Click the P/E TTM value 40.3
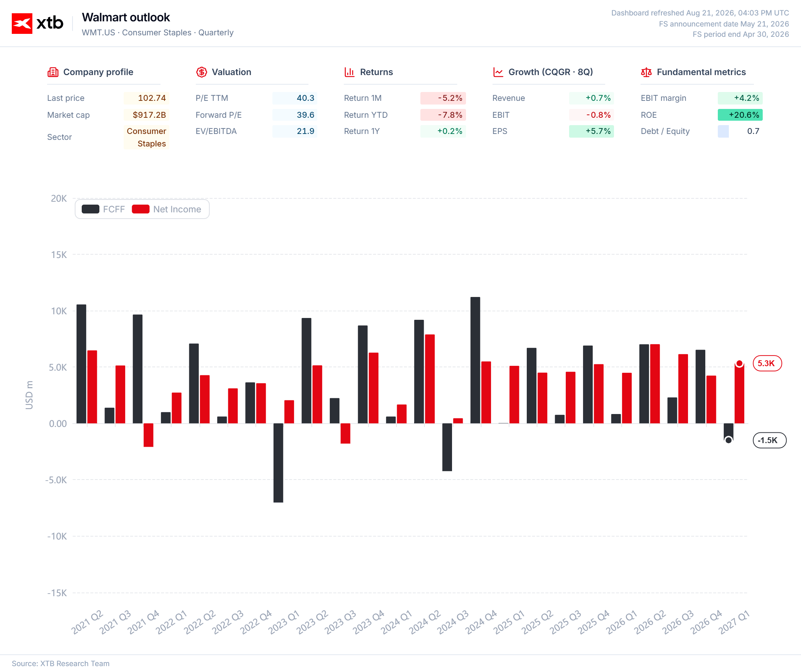This screenshot has width=801, height=672. click(x=295, y=98)
